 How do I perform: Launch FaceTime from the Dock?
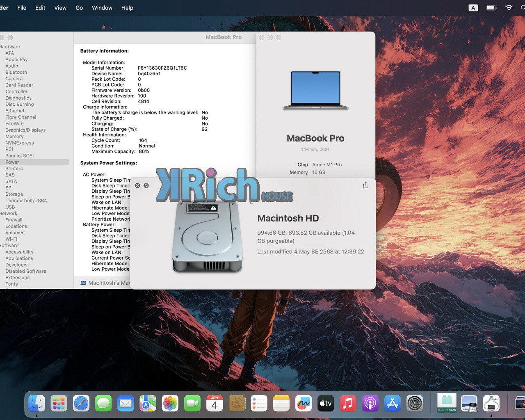pyautogui.click(x=192, y=404)
